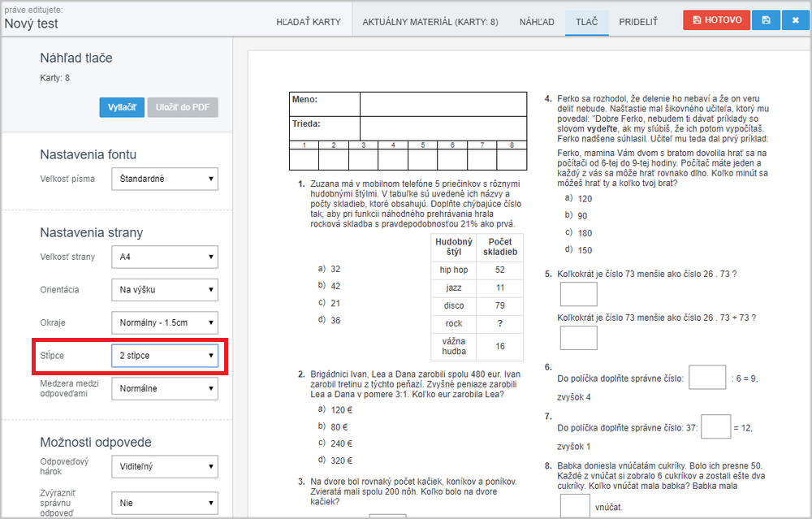Open the NÁHĽAD tab

click(537, 22)
